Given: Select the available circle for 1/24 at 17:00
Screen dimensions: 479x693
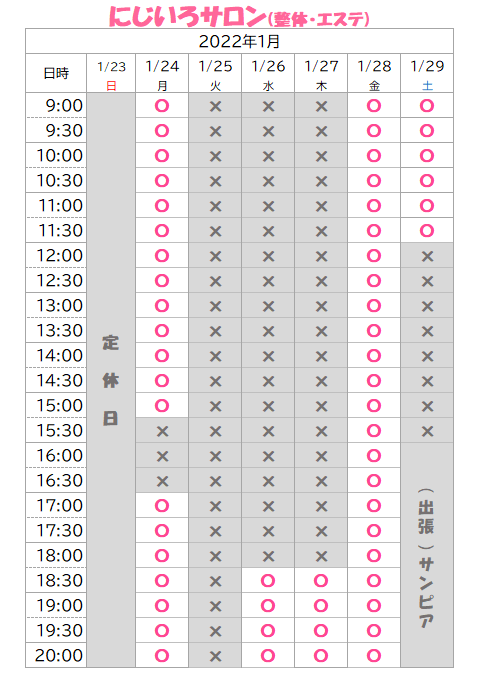Looking at the screenshot, I should pos(162,506).
